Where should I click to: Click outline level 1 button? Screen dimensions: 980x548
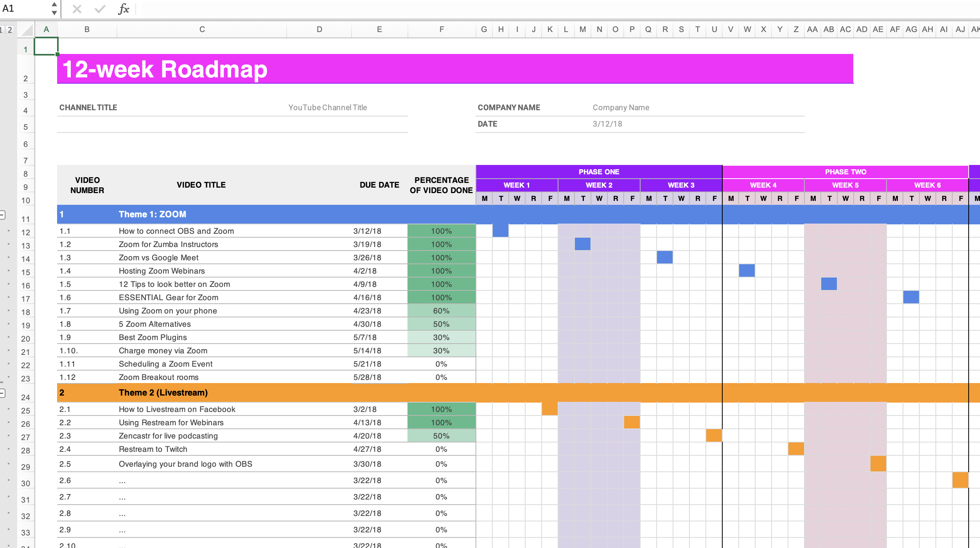[2, 30]
